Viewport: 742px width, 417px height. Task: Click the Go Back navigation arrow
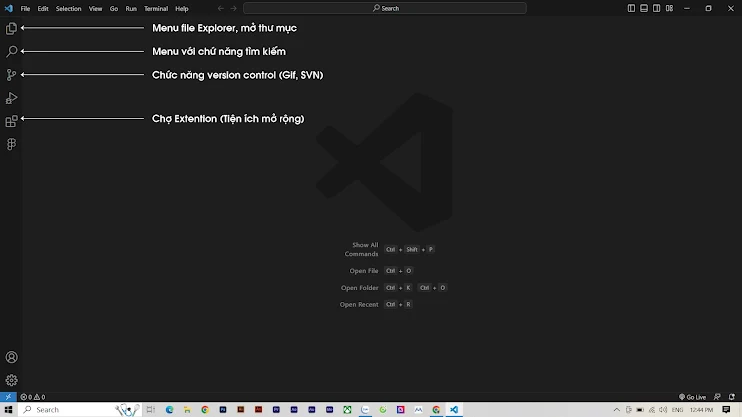tap(221, 8)
